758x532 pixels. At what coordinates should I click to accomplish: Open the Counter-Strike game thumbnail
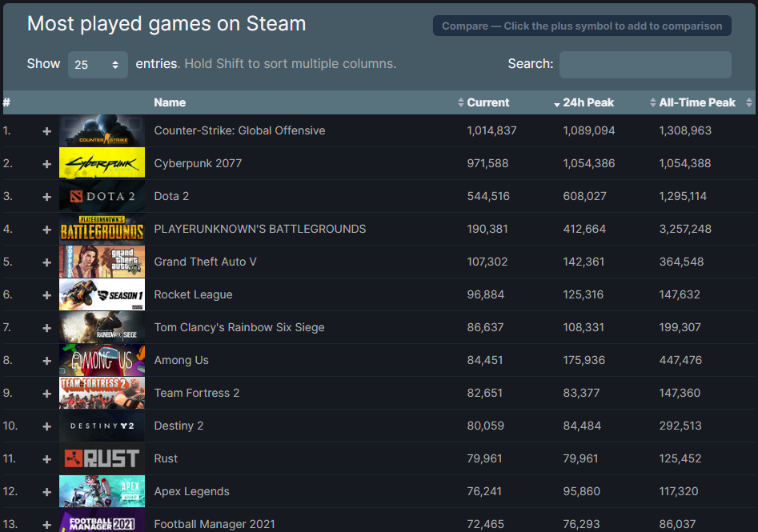102,130
